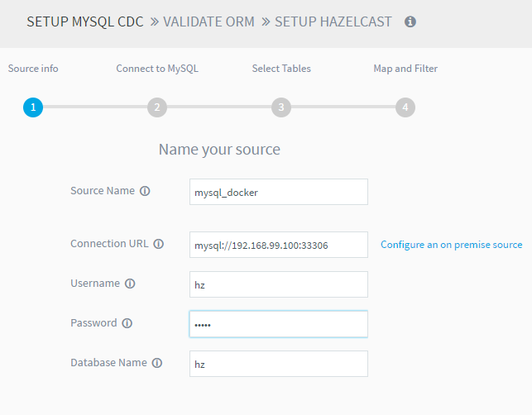Open the Map and Filter step label
This screenshot has height=415, width=532.
405,69
